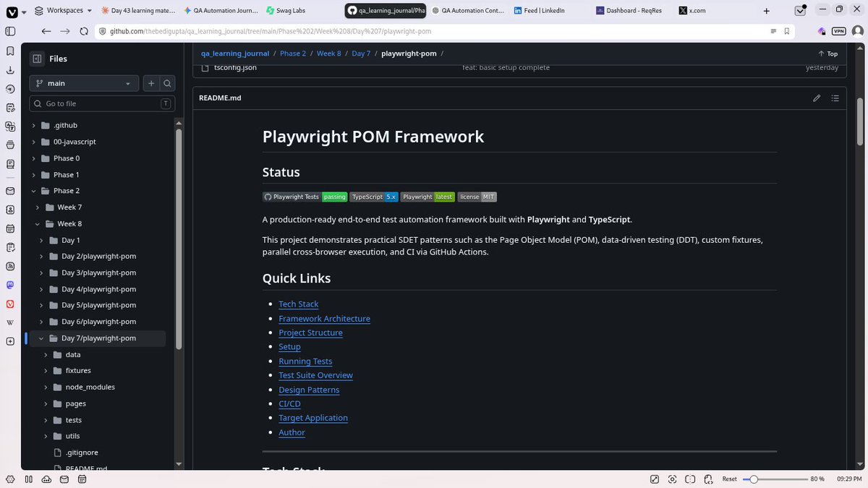Adjust the page zoom slider handle
This screenshot has height=488, width=868.
[x=754, y=479]
